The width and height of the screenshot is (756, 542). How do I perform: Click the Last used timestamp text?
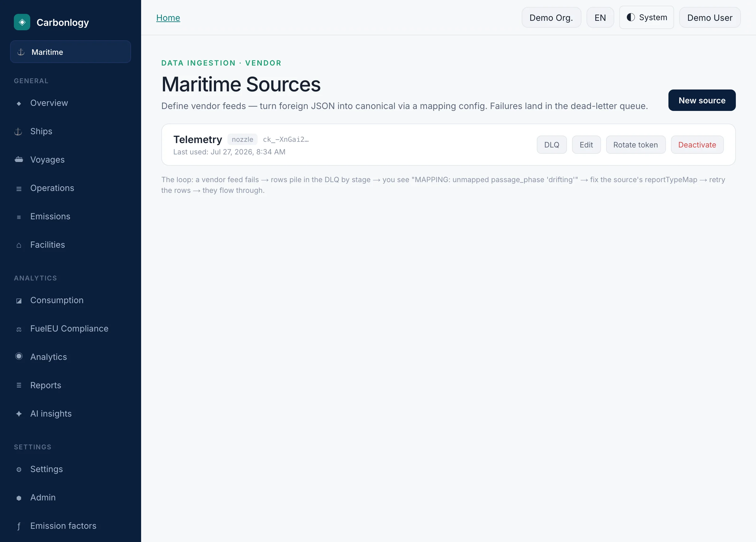[229, 152]
